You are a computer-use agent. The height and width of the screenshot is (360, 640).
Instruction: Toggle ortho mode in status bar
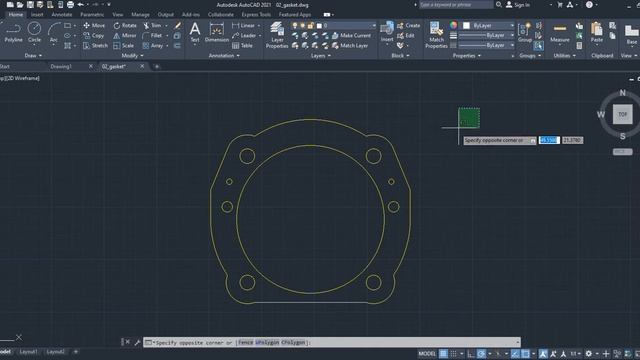point(471,353)
